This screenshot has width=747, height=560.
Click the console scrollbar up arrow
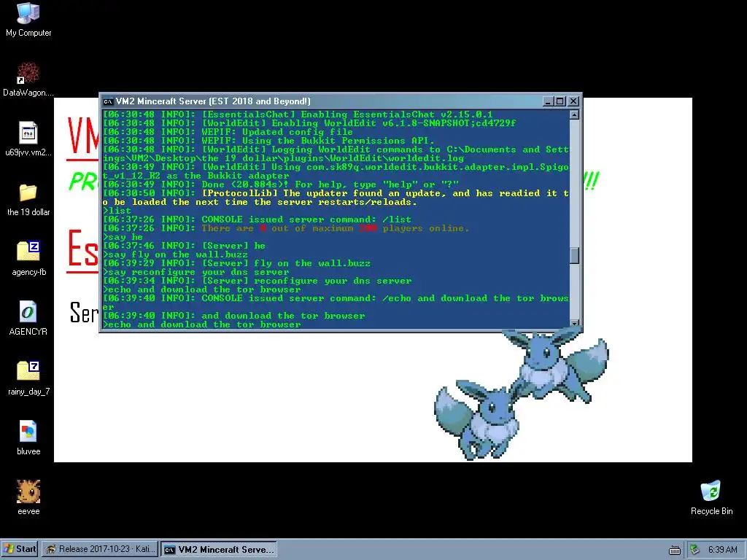tap(575, 114)
